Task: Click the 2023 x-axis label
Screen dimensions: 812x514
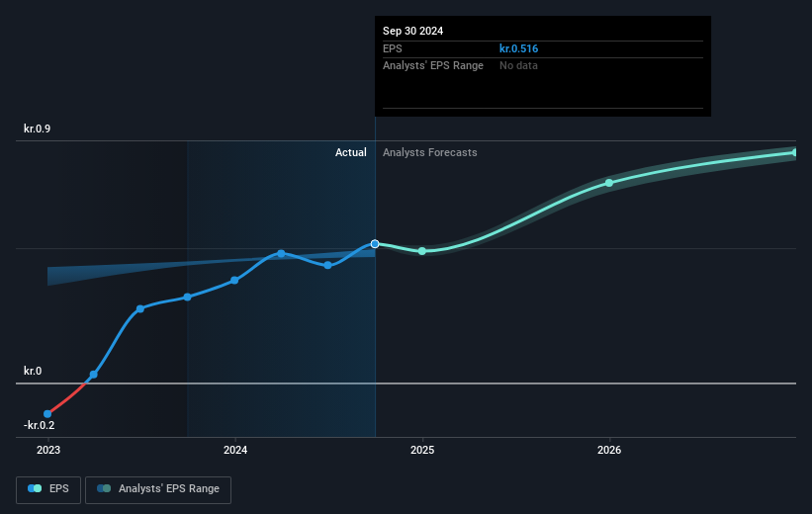Action: point(48,451)
